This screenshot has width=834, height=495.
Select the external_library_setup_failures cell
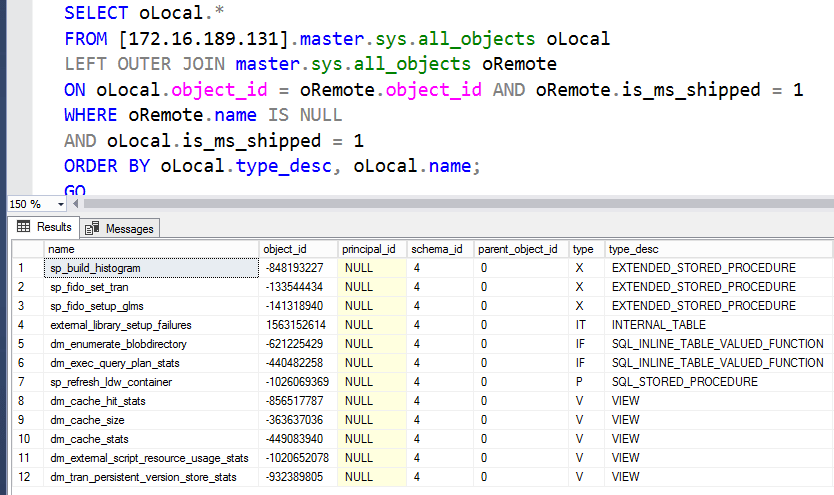[151, 325]
